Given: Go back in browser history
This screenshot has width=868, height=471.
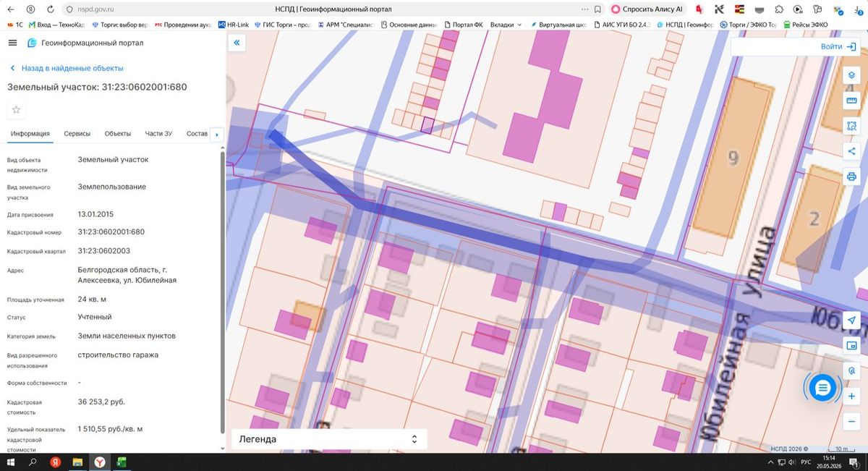Looking at the screenshot, I should tap(10, 9).
